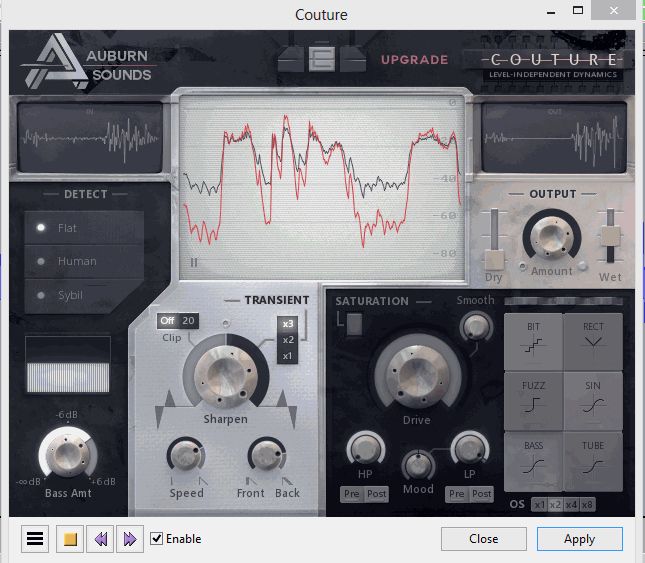
Task: Set Clip to Off
Action: click(167, 321)
